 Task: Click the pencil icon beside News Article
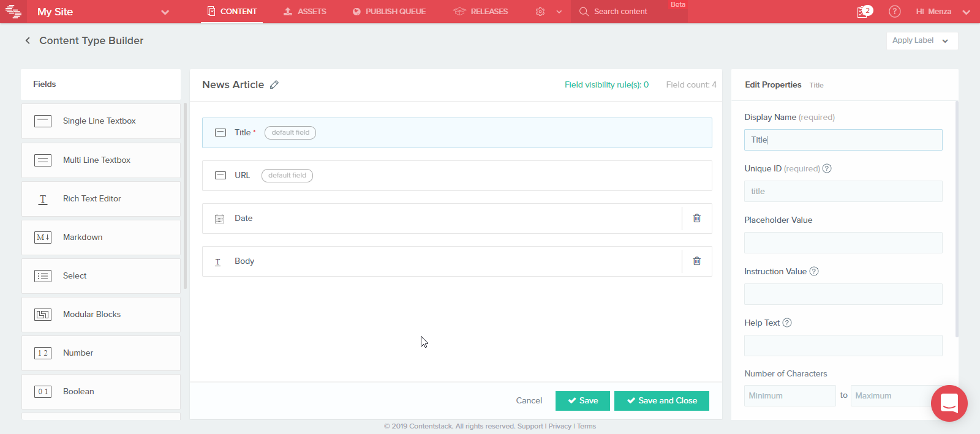tap(274, 85)
